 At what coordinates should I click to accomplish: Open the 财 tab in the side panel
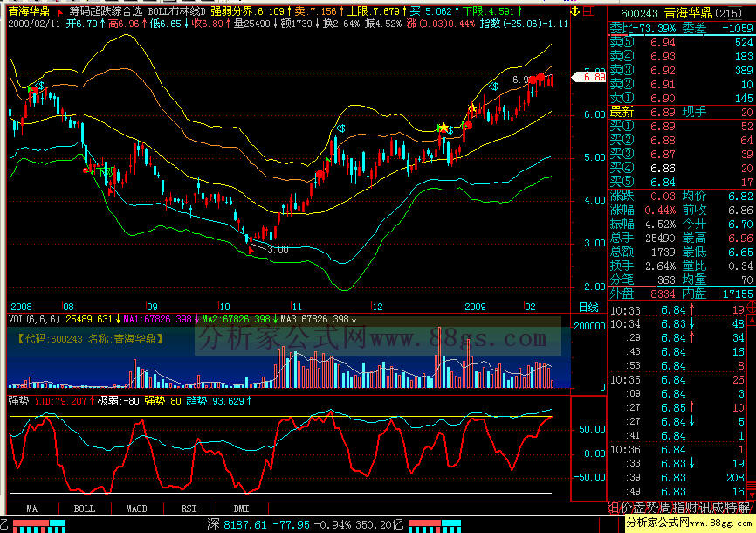coord(691,508)
